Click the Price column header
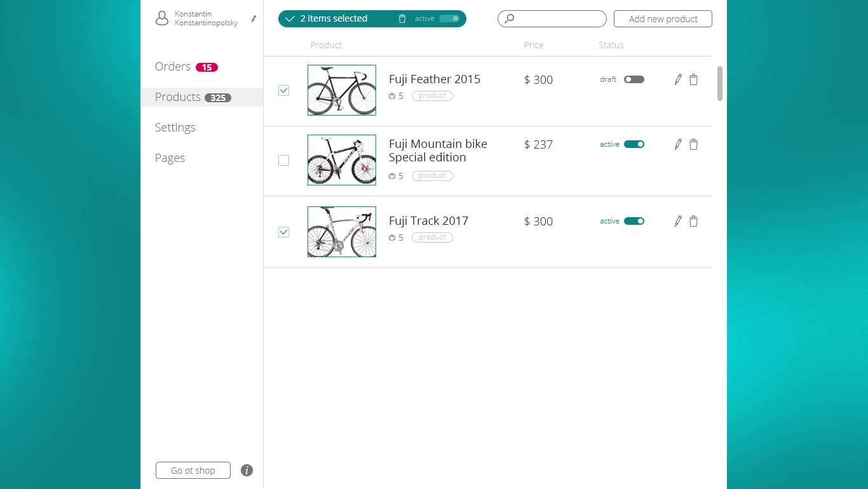The width and height of the screenshot is (868, 489). point(534,45)
